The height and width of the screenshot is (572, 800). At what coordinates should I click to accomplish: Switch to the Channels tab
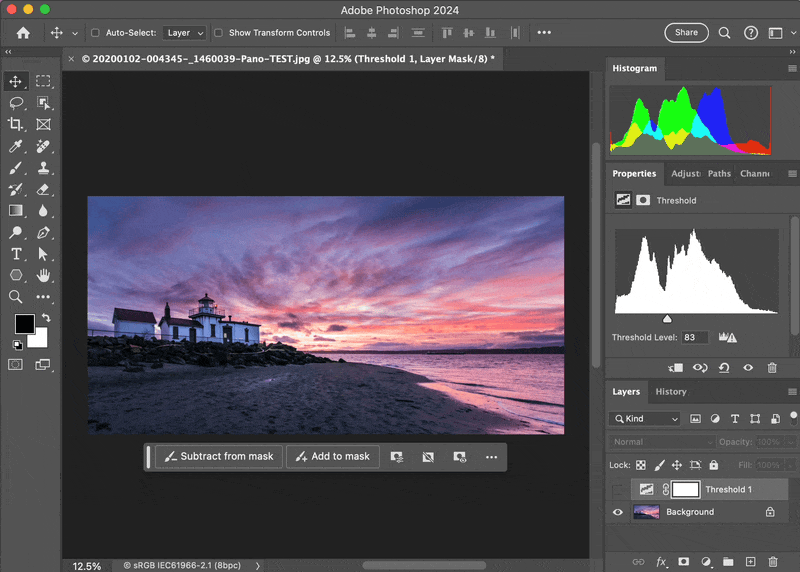click(755, 174)
